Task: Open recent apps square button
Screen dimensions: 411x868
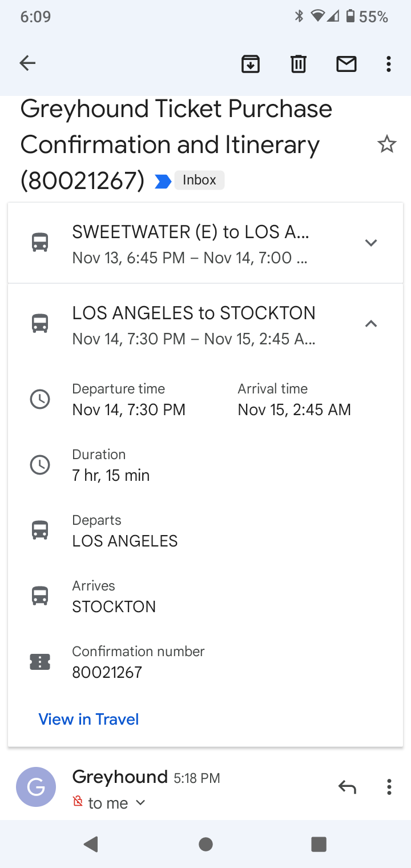Action: click(319, 844)
